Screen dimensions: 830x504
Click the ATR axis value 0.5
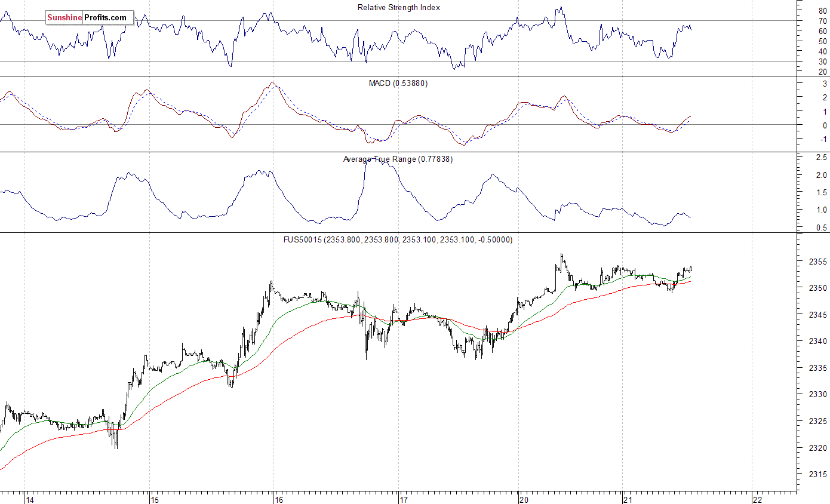pos(822,228)
